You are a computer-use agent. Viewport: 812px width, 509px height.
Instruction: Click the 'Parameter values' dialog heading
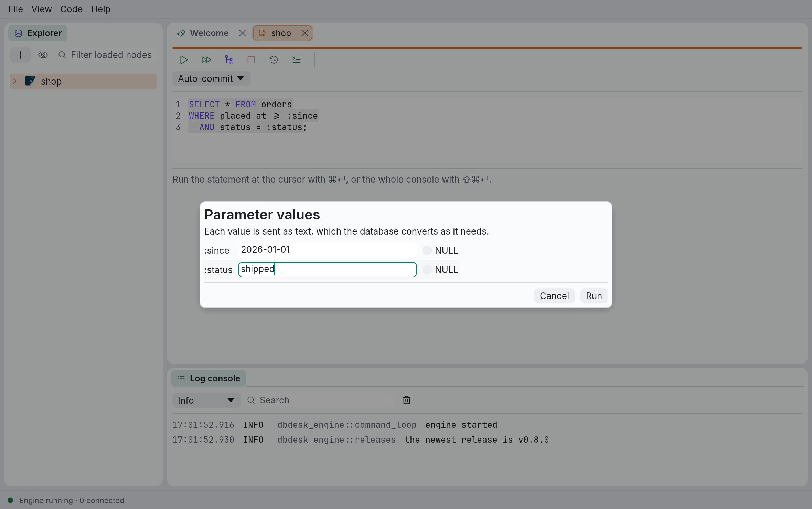(x=262, y=215)
